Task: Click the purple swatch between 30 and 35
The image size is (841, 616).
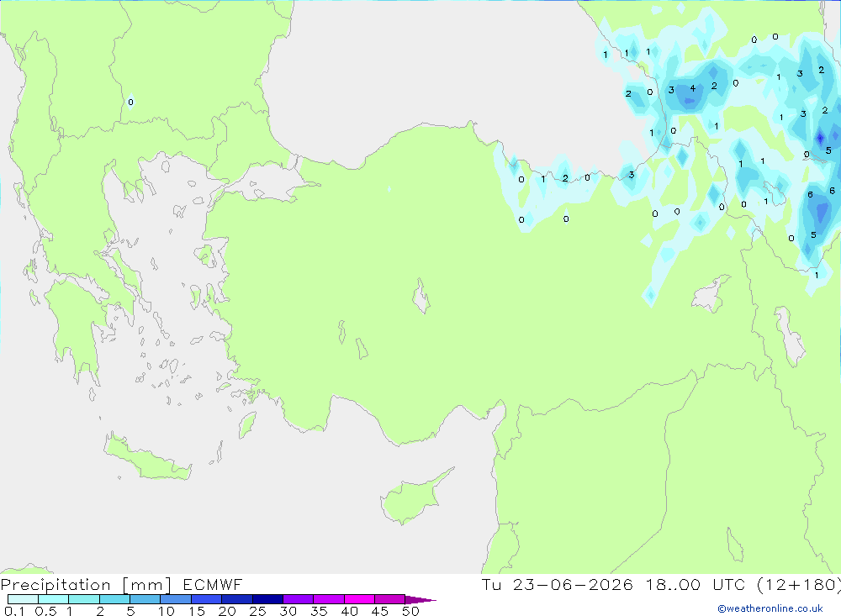Action: click(x=299, y=599)
